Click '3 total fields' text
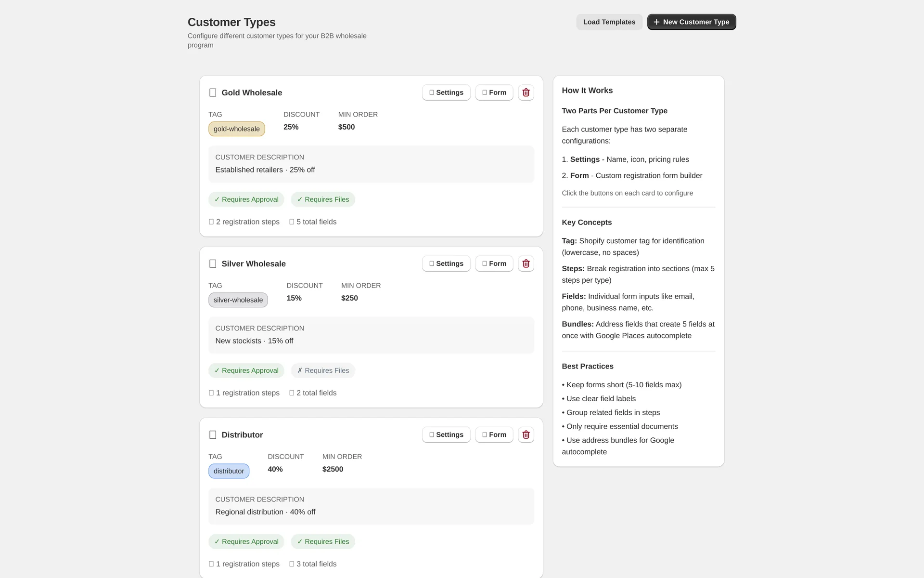The image size is (924, 578). tap(313, 564)
